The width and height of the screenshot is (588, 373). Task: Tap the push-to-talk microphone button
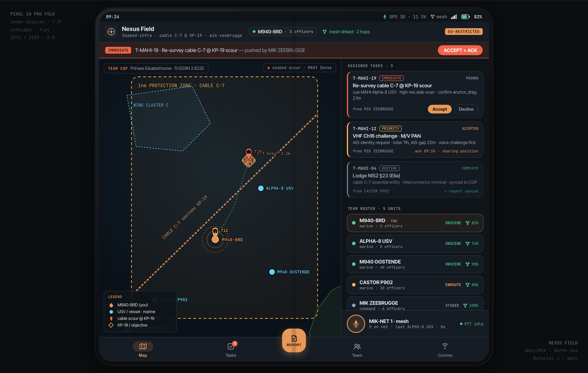tap(356, 324)
